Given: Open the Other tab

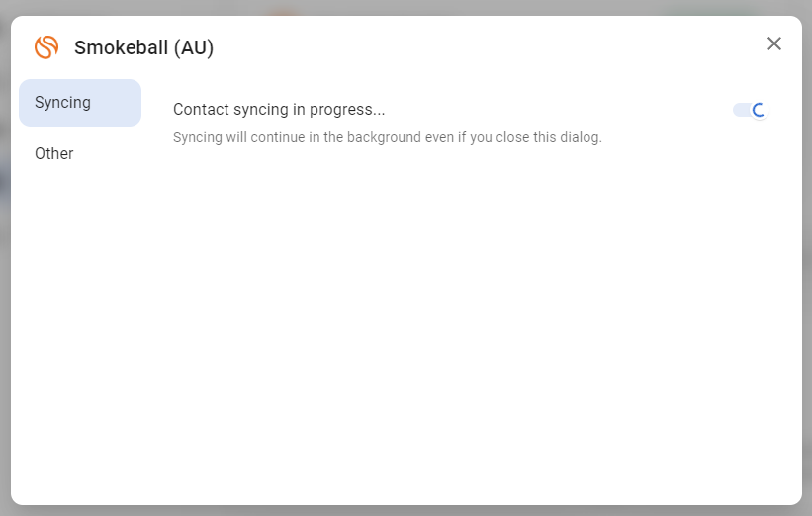Looking at the screenshot, I should point(54,154).
